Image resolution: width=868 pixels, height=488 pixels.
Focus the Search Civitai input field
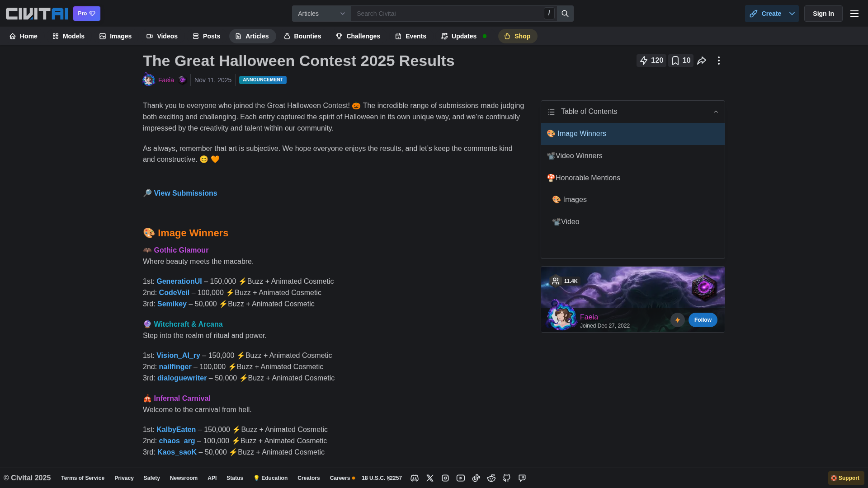pyautogui.click(x=448, y=14)
